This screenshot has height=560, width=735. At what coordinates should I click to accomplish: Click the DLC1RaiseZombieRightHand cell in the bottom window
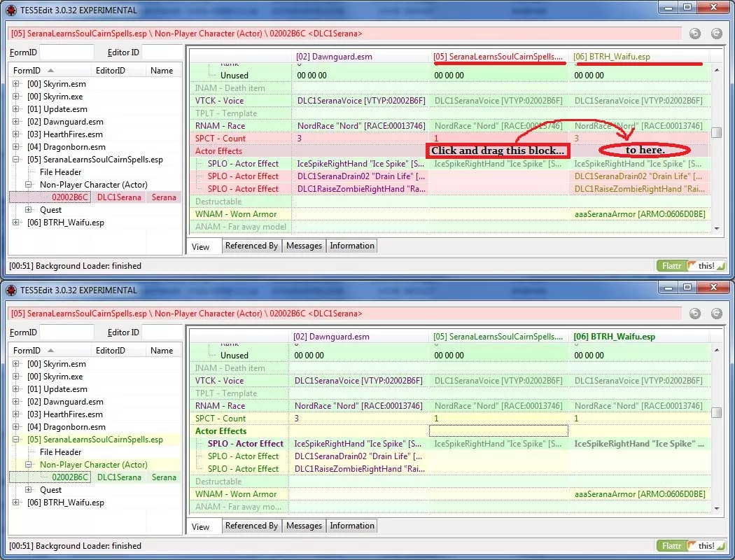360,469
